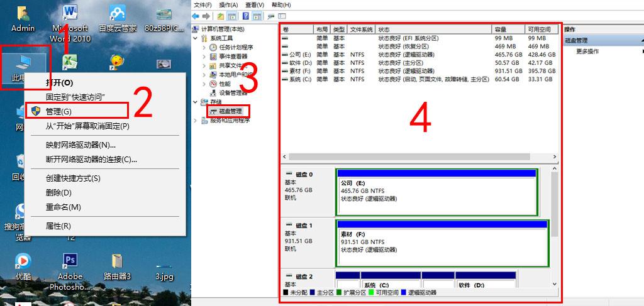
Task: Click the Back arrow in Computer Management toolbar
Action: pyautogui.click(x=196, y=16)
